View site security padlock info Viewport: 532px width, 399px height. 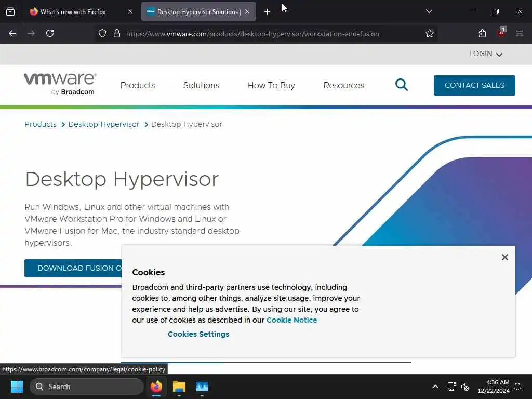pos(117,33)
